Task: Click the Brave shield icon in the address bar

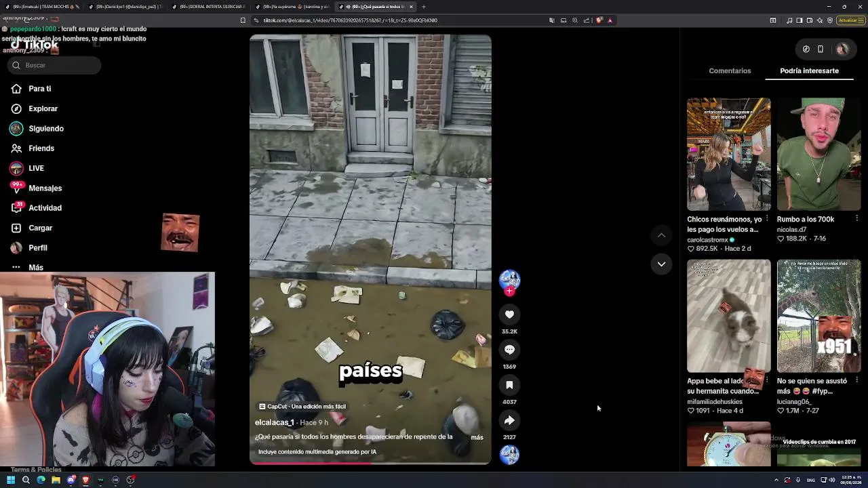Action: (599, 20)
